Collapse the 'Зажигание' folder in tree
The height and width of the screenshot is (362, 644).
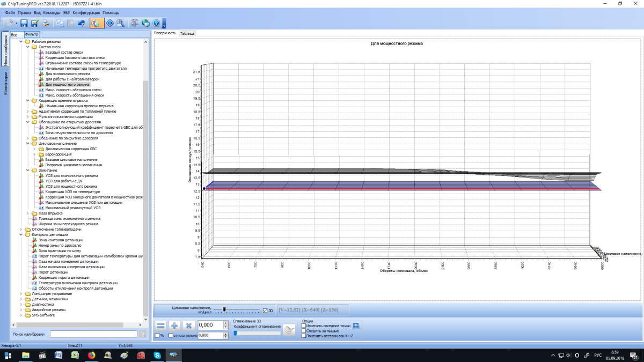[28, 171]
